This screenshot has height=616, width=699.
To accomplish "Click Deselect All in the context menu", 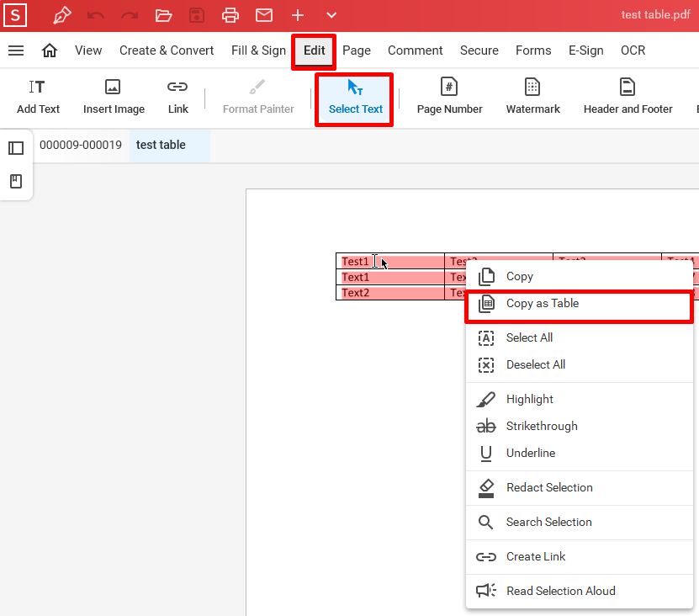I will tap(579, 365).
